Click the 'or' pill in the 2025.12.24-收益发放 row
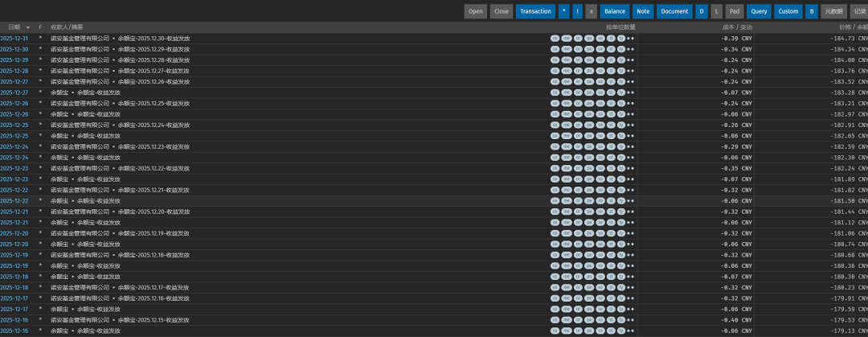This screenshot has width=868, height=337. pyautogui.click(x=578, y=125)
